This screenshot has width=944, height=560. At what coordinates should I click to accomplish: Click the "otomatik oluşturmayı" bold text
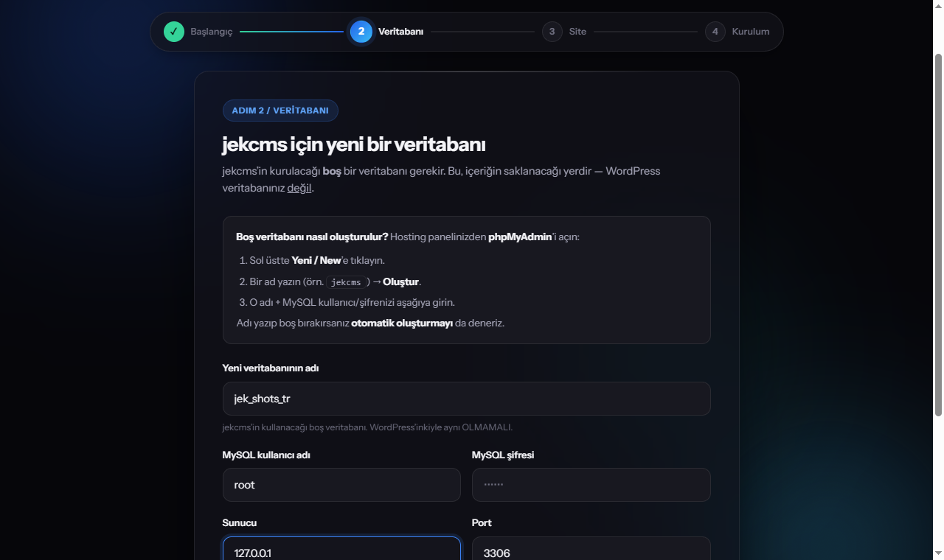click(x=402, y=323)
